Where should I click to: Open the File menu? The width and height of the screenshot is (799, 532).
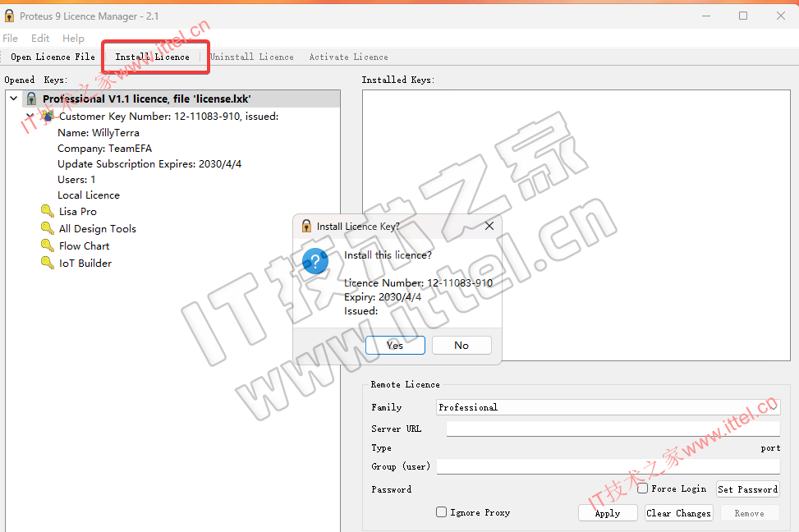(10, 39)
